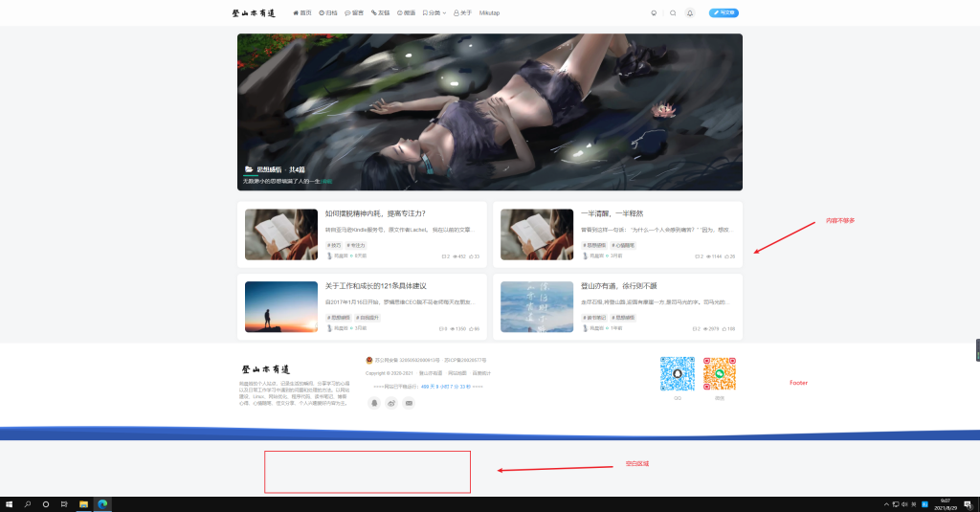The image size is (980, 512).
Task: Click author avatar on 登山亦有道 card
Action: (x=585, y=328)
